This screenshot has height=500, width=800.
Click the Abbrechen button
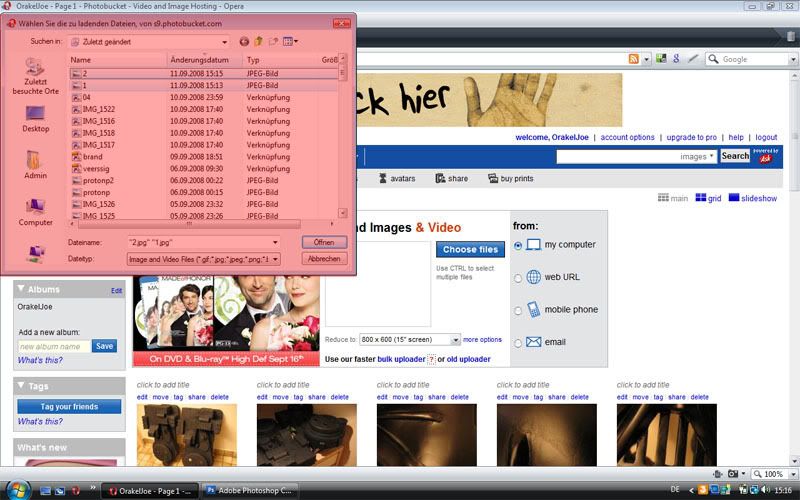pyautogui.click(x=324, y=259)
